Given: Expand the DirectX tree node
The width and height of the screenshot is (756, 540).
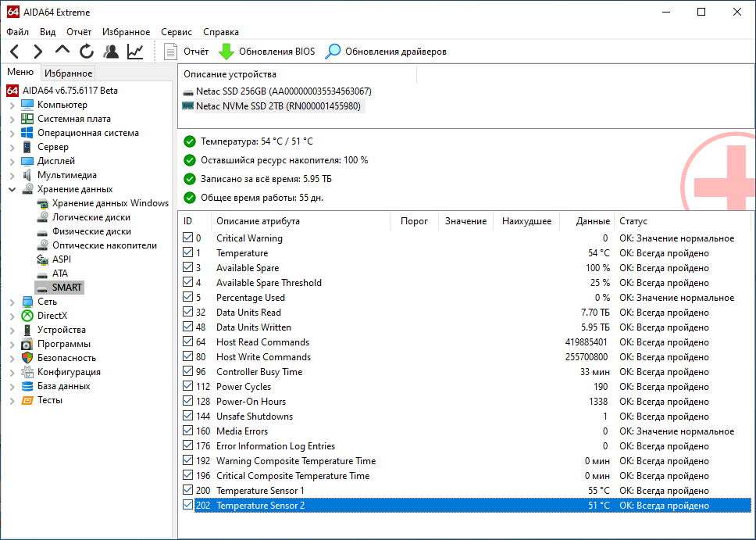Looking at the screenshot, I should click(x=12, y=316).
